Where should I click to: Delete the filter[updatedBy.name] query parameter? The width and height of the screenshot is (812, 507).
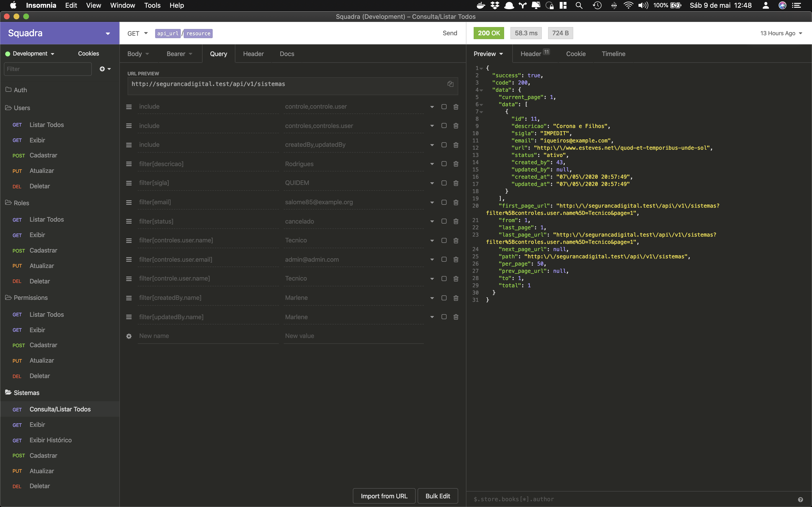click(x=456, y=317)
